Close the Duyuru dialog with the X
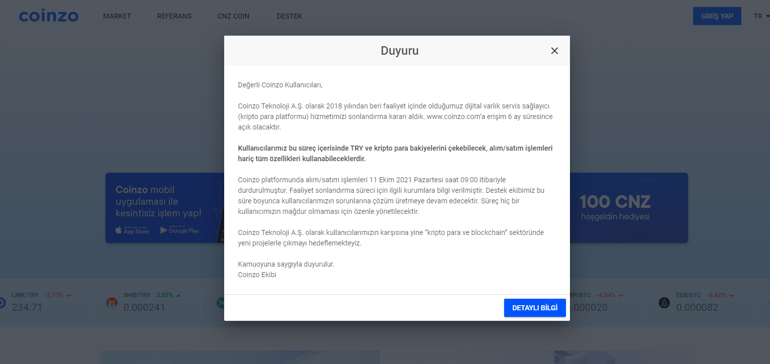Viewport: 770px width, 364px height. pyautogui.click(x=554, y=51)
